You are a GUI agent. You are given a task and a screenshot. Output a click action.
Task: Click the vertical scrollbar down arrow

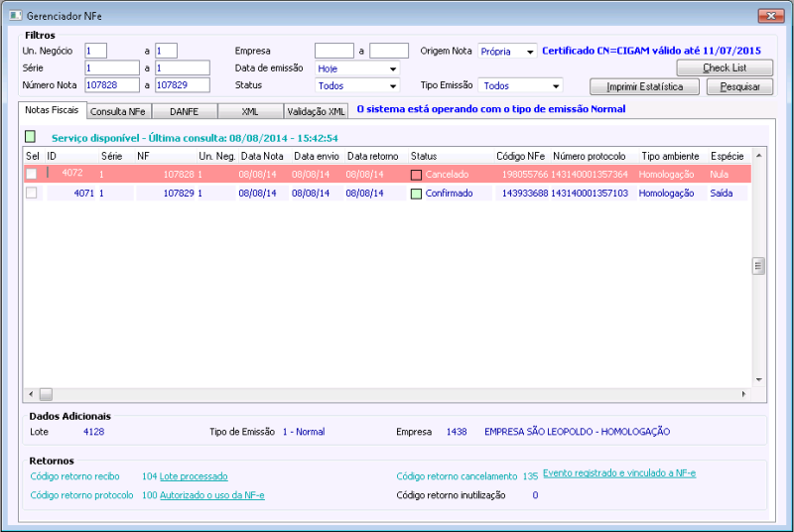[758, 379]
